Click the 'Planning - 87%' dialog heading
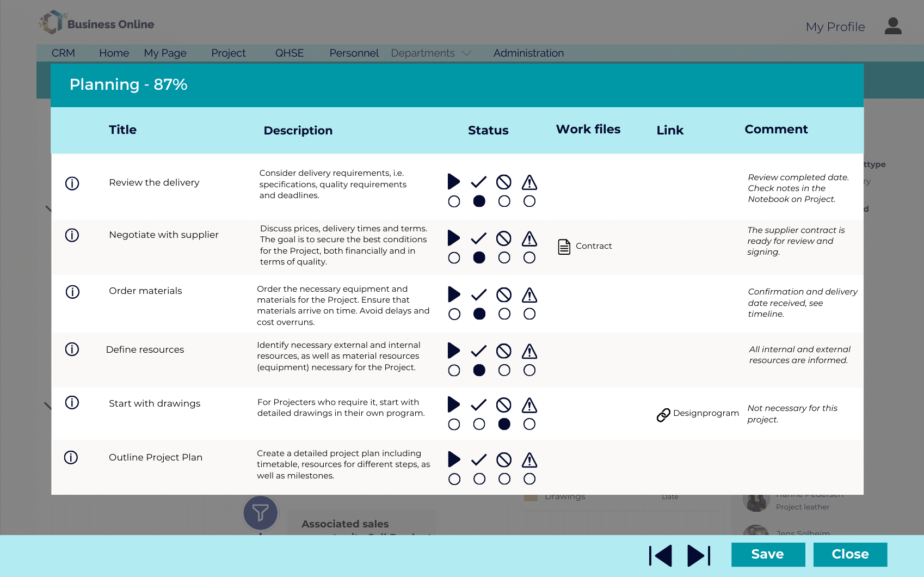 pos(128,84)
